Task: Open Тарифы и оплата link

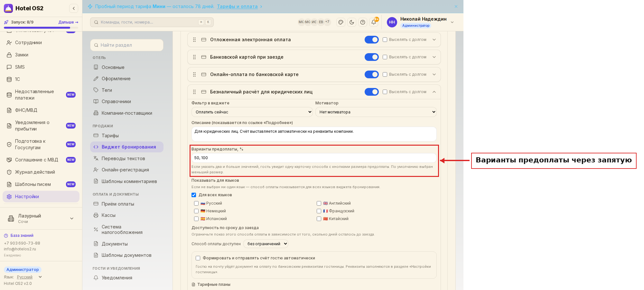Action: coord(237,6)
